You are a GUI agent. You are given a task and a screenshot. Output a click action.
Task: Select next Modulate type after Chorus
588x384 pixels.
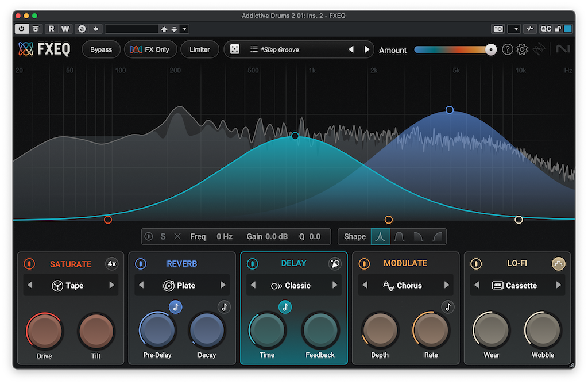pyautogui.click(x=446, y=285)
